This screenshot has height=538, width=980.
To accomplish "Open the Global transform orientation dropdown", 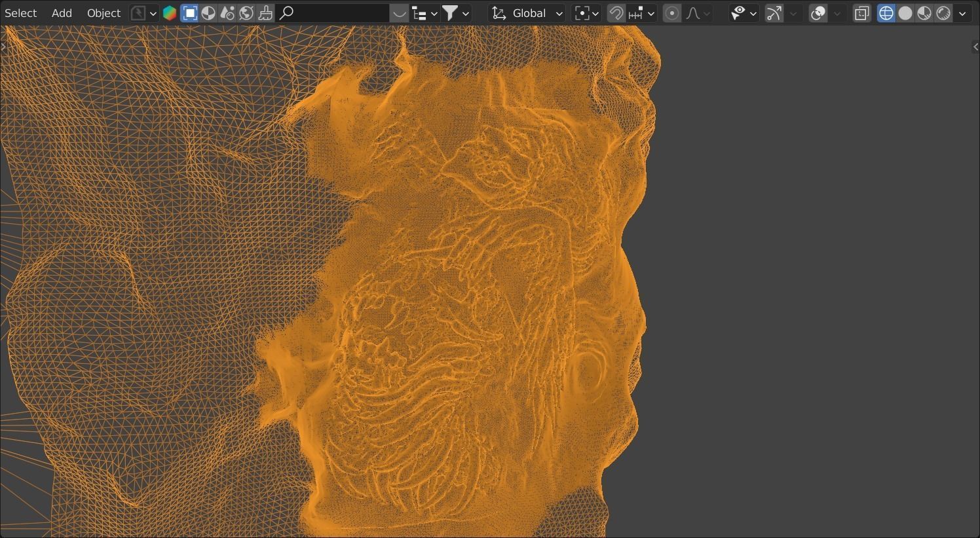I will (x=527, y=13).
